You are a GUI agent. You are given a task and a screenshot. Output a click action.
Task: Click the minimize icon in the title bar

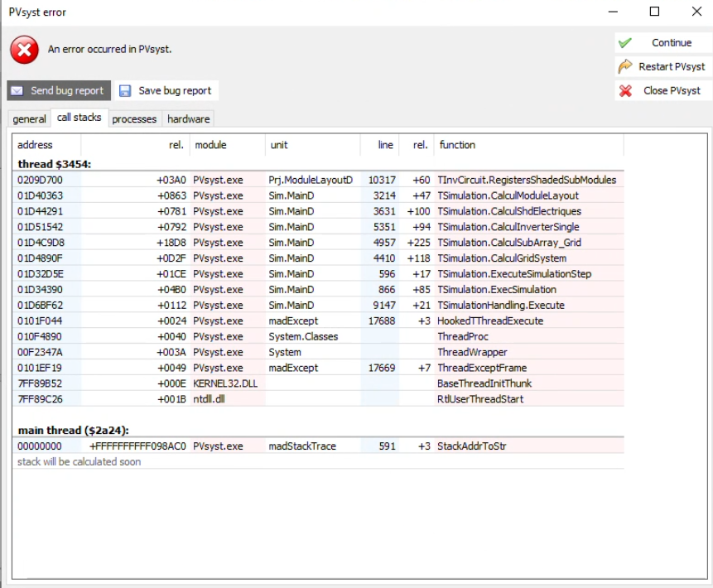pyautogui.click(x=613, y=12)
